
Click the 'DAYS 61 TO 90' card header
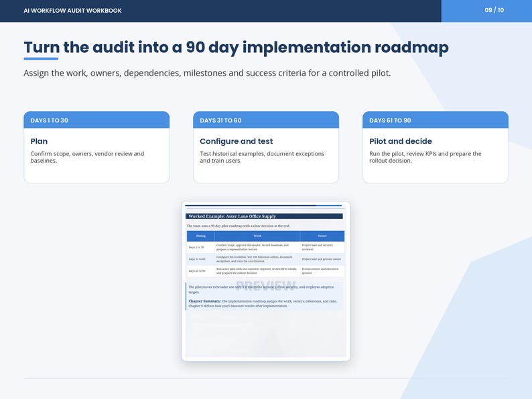click(436, 120)
